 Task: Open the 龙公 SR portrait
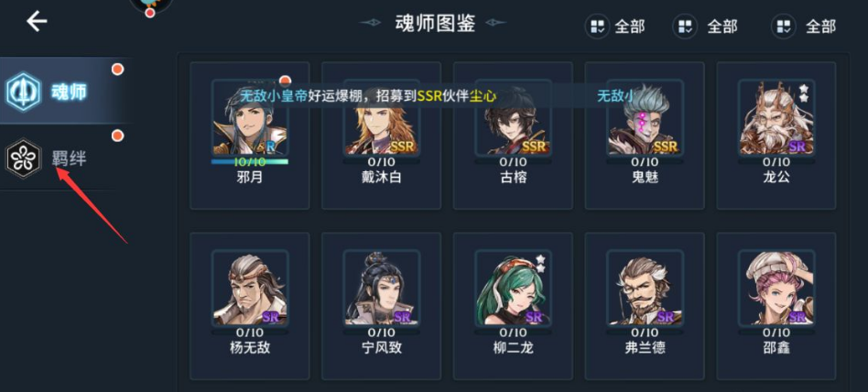click(x=776, y=118)
